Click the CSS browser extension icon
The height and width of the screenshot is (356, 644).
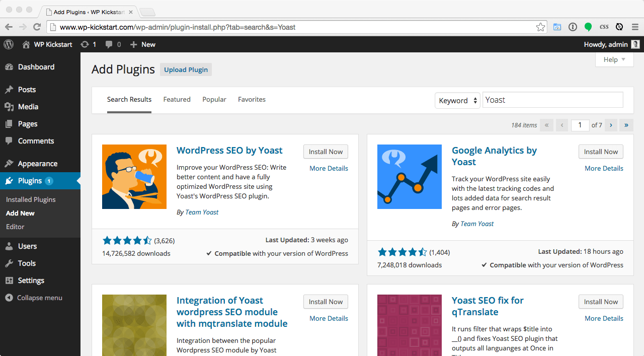(x=604, y=27)
